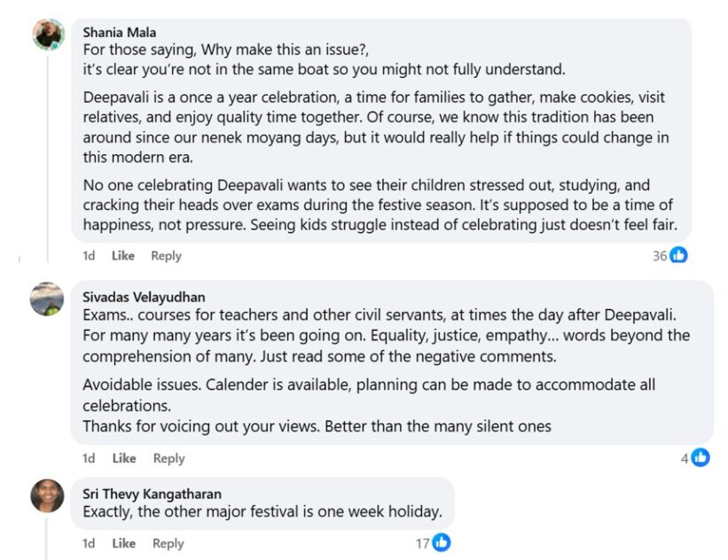728x560 pixels.
Task: Open Sri Thevy Kangatharan's profile picture
Action: [x=47, y=495]
